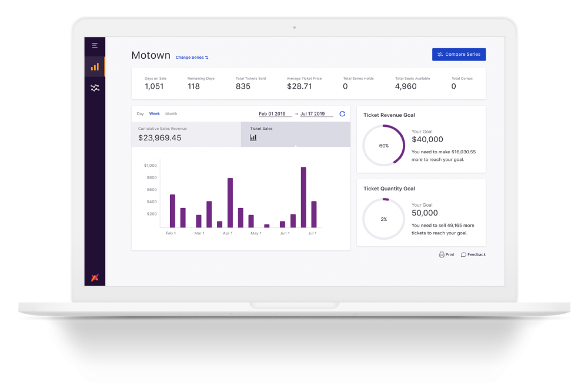This screenshot has width=588, height=383.
Task: Select the analytics bar chart icon in sidebar
Action: point(94,66)
